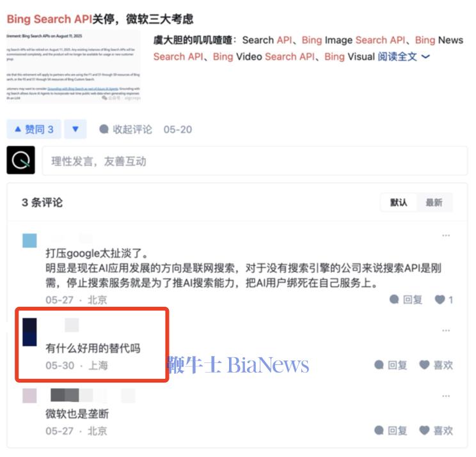Viewport: 476px width, 457px height.
Task: Collapse comments via 收起评论
Action: 125,130
